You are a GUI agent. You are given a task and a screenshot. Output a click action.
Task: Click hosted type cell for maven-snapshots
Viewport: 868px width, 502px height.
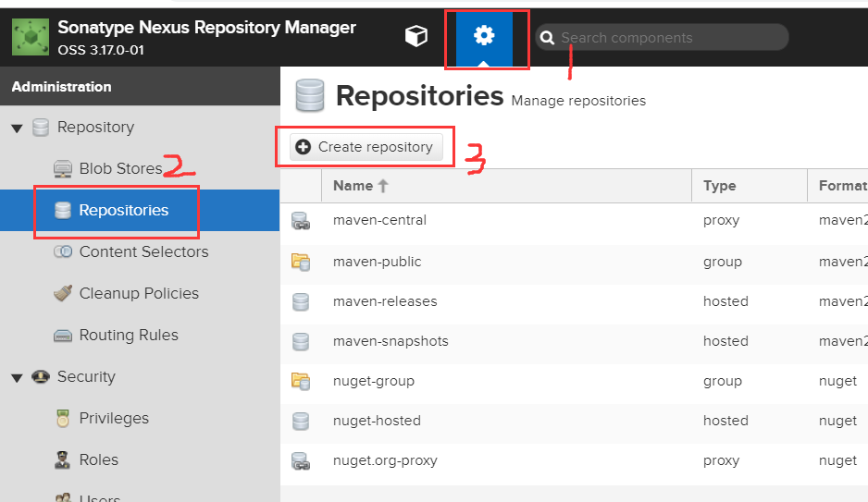point(725,341)
